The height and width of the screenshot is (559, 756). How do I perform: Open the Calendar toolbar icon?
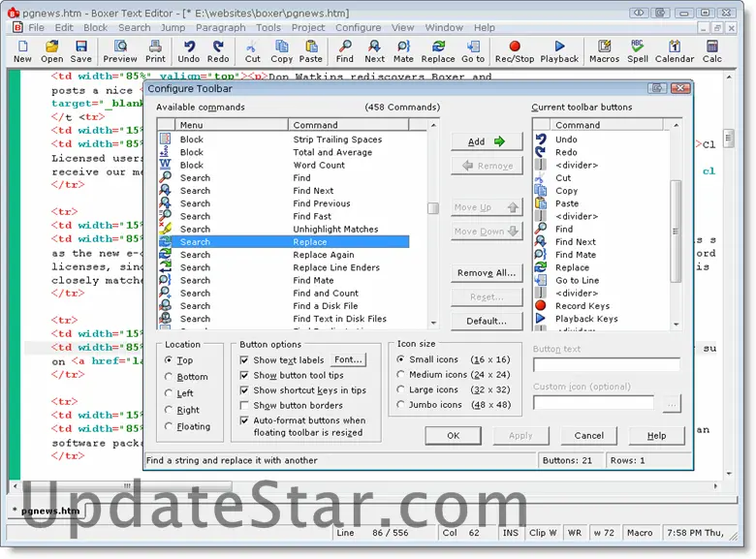coord(675,50)
